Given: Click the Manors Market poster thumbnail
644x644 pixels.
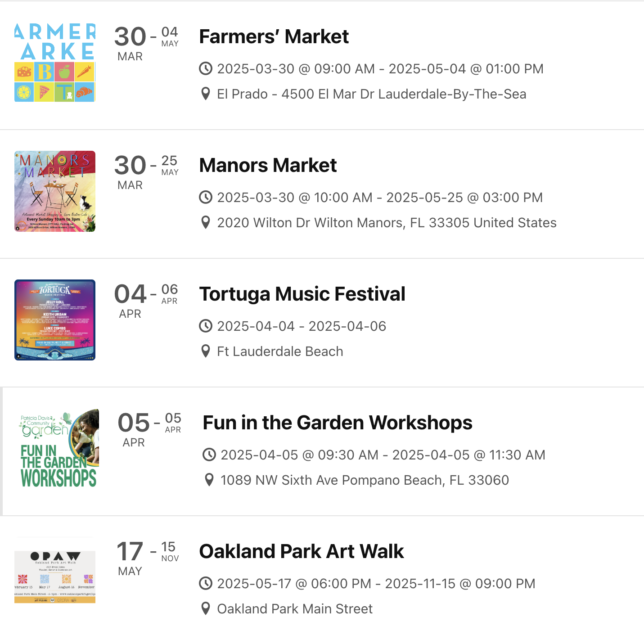Looking at the screenshot, I should (x=55, y=191).
